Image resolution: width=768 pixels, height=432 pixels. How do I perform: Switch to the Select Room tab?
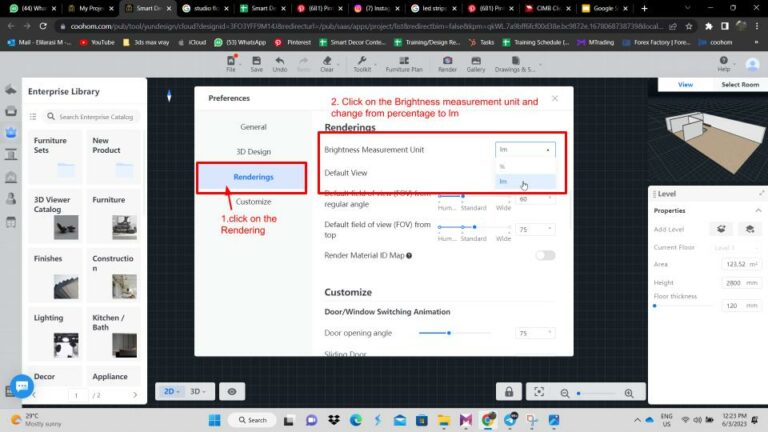click(x=740, y=85)
